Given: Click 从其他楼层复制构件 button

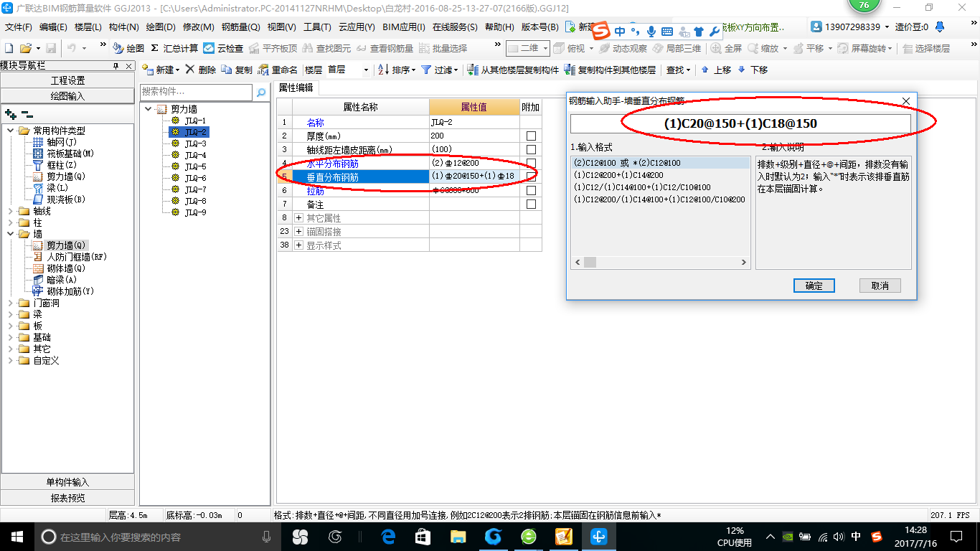Looking at the screenshot, I should click(x=513, y=70).
